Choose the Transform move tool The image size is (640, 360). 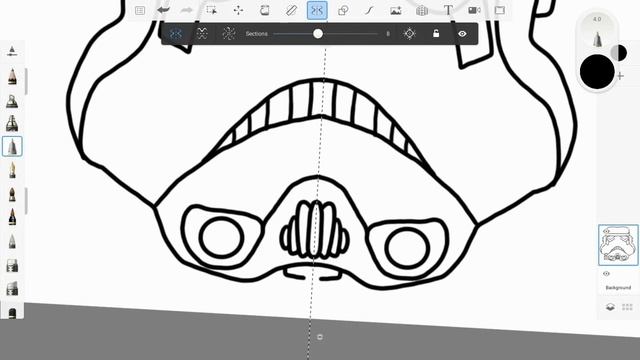pyautogui.click(x=238, y=10)
